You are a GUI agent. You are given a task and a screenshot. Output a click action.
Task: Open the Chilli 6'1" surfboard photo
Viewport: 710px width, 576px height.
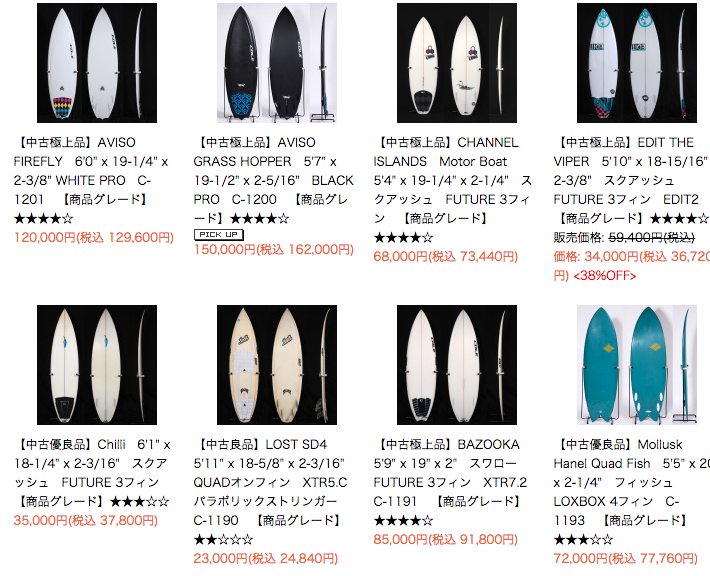pos(97,365)
